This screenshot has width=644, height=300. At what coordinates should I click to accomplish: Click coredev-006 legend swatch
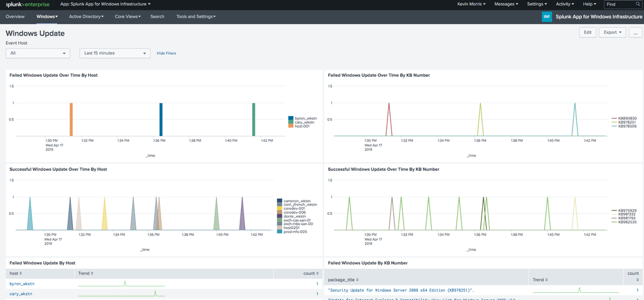point(280,212)
